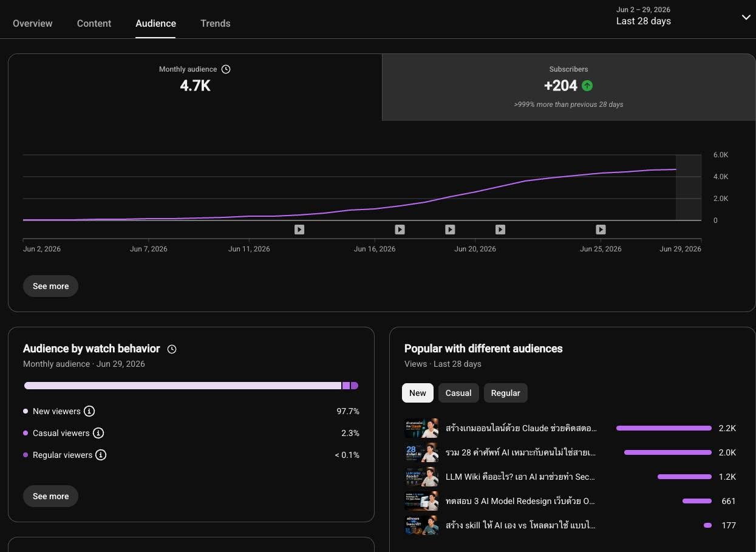This screenshot has height=552, width=756.
Task: Click the clock icon beside Monthly audience
Action: pos(226,69)
